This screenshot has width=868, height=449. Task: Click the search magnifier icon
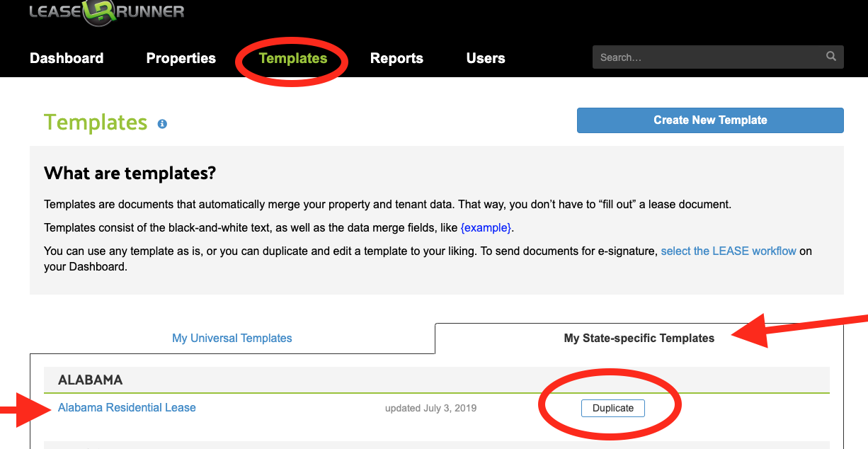coord(830,57)
